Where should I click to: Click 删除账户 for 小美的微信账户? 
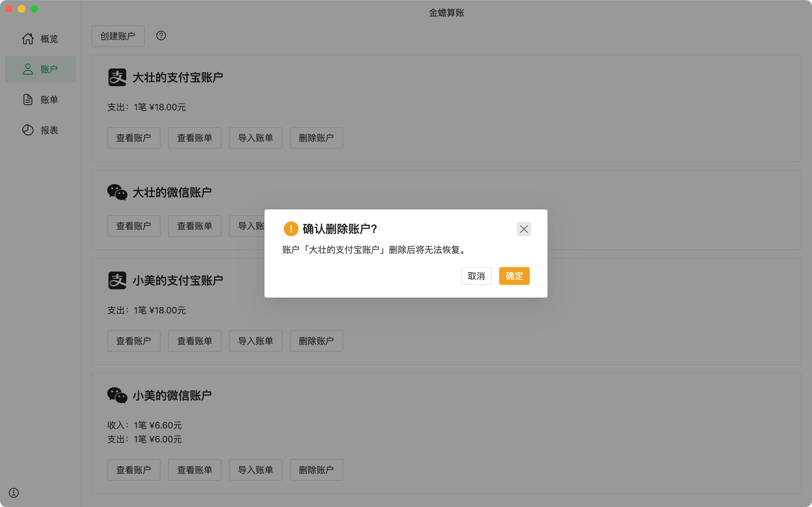point(316,470)
